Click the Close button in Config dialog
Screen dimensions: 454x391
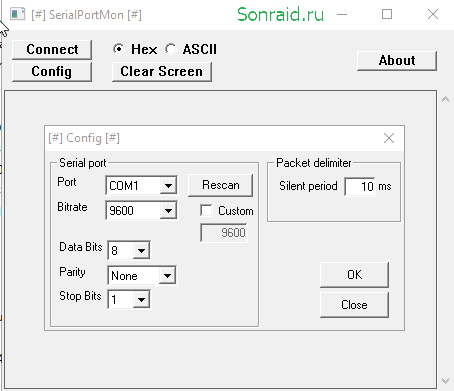point(354,305)
